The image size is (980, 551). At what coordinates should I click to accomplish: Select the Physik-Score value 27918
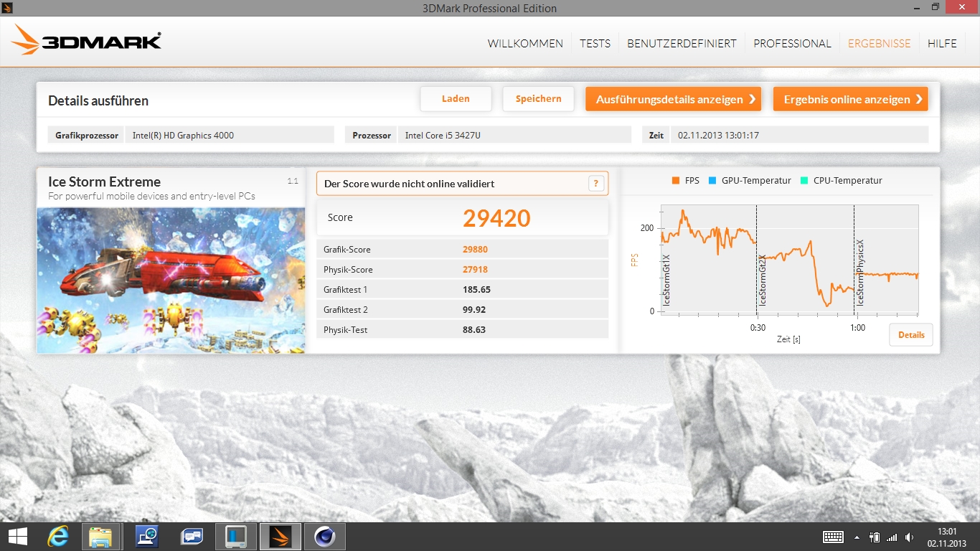(476, 270)
